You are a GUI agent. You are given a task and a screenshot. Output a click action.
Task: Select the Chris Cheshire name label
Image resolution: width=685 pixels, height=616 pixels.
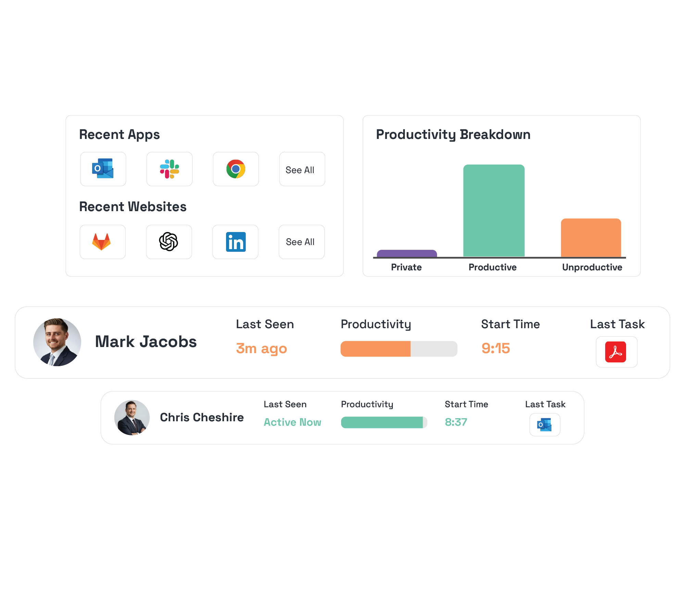pyautogui.click(x=202, y=418)
